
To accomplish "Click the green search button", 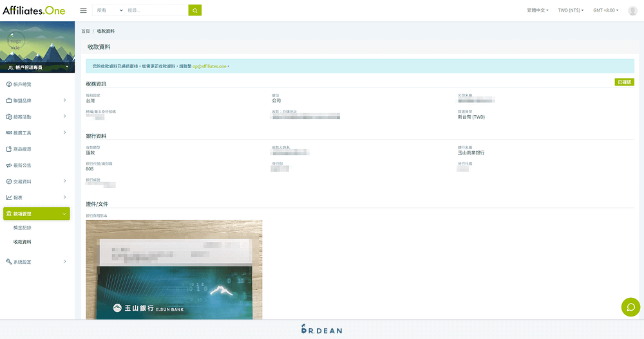I will pos(194,10).
